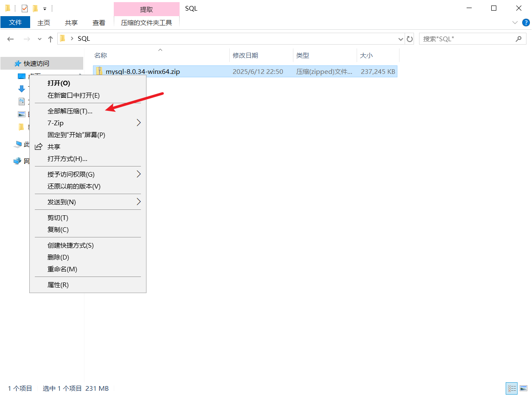
Task: Click the search magnifier icon
Action: [518, 39]
